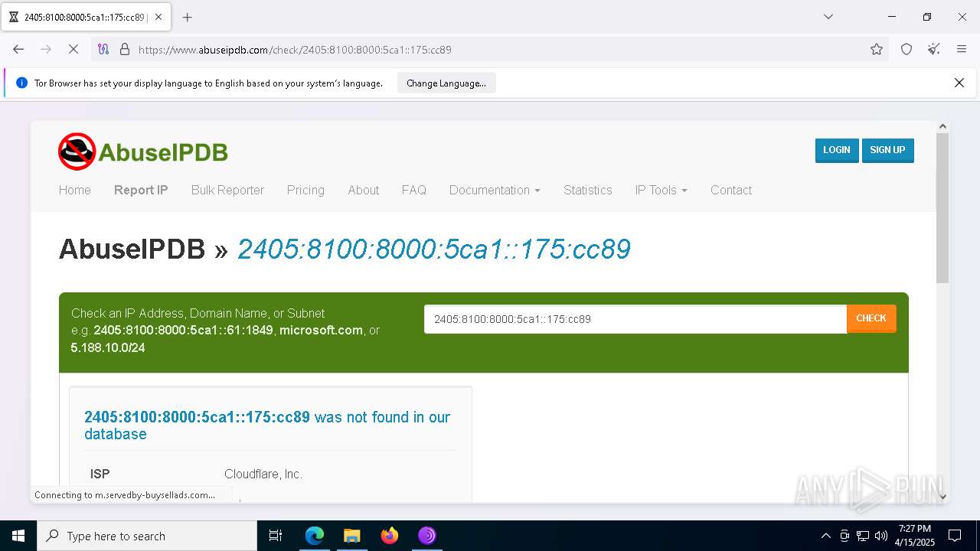This screenshot has height=551, width=980.
Task: Click the page scroll down arrow
Action: point(942,497)
